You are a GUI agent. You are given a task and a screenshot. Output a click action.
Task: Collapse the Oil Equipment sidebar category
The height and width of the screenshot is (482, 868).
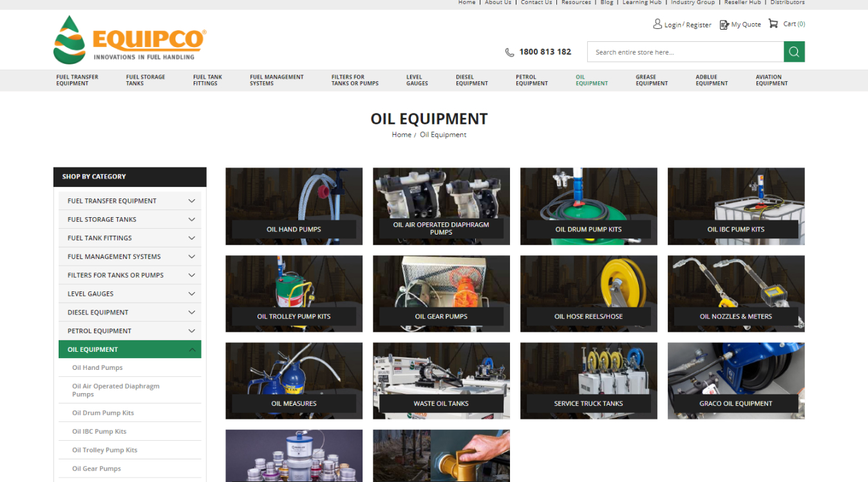(191, 350)
